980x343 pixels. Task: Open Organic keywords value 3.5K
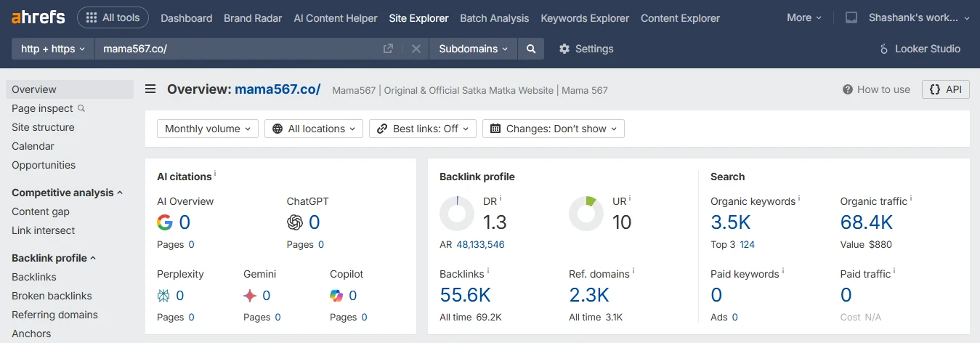point(731,222)
